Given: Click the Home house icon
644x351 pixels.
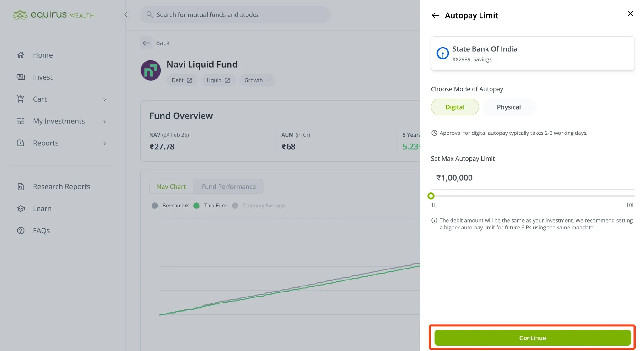Looking at the screenshot, I should point(21,55).
